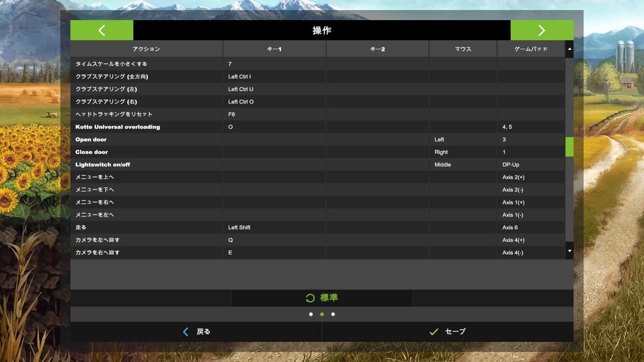
Task: Click ヘッドトラッキングをリセット action
Action: coord(114,114)
